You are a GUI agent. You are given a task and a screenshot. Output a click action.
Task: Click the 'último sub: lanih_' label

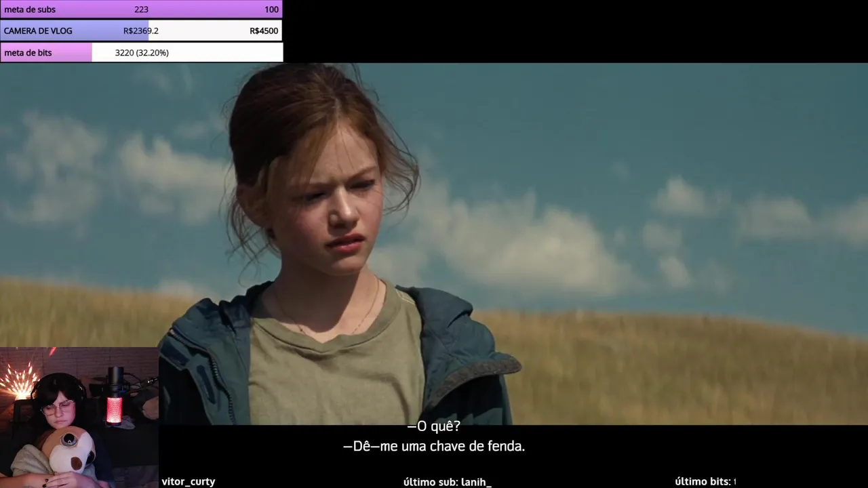pyautogui.click(x=447, y=481)
